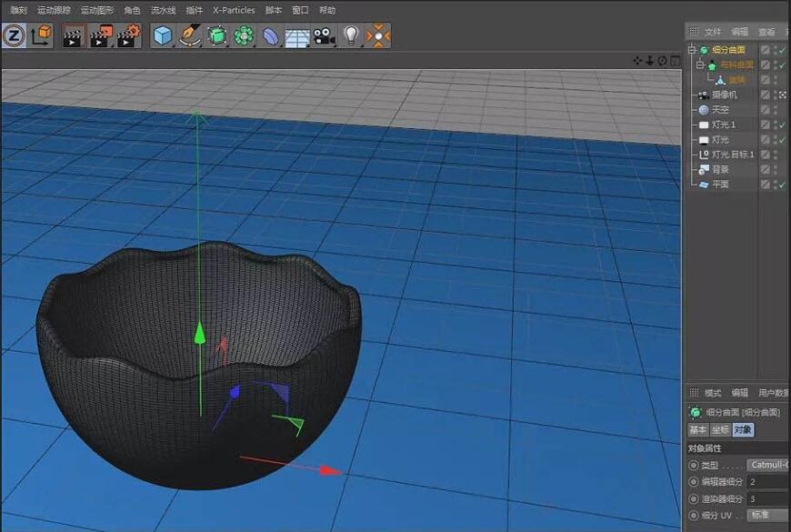Screen dimensions: 791x532
Task: Click viewport zoom navigation icon
Action: pos(650,61)
